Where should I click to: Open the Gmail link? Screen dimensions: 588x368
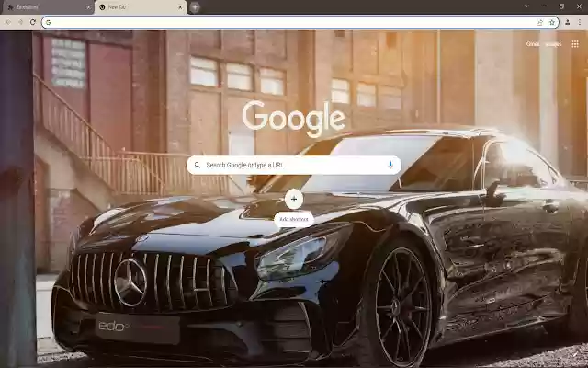533,44
